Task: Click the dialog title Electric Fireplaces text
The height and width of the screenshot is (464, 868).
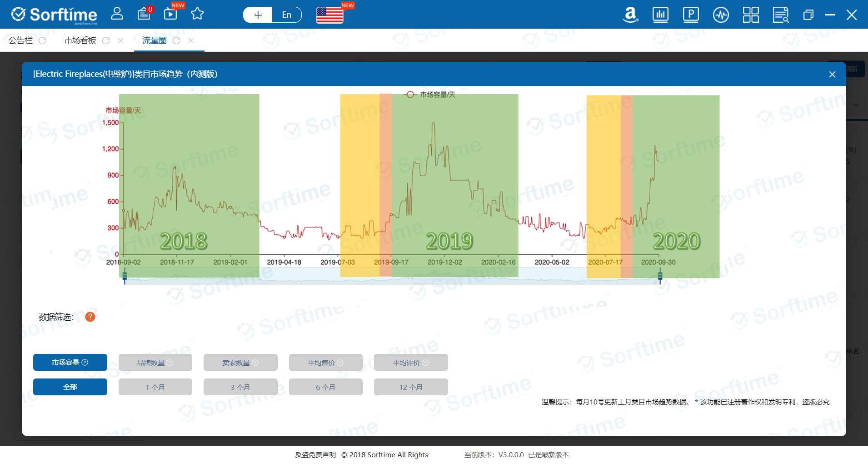Action: click(125, 74)
